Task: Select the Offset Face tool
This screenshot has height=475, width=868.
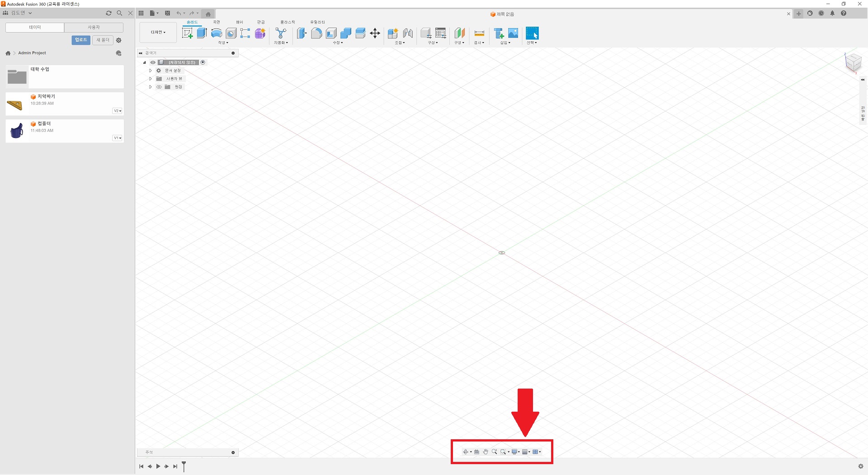Action: coord(360,33)
